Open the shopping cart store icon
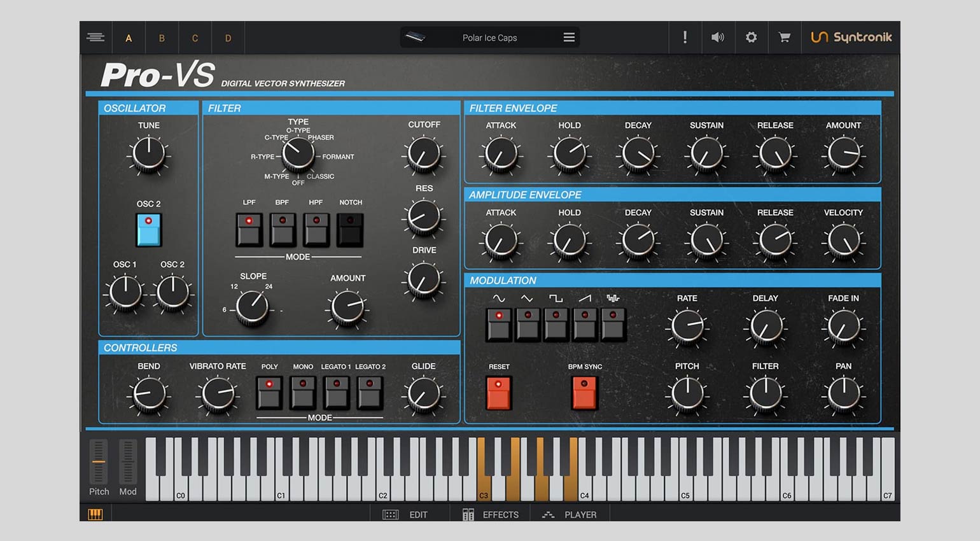980x541 pixels. 784,38
